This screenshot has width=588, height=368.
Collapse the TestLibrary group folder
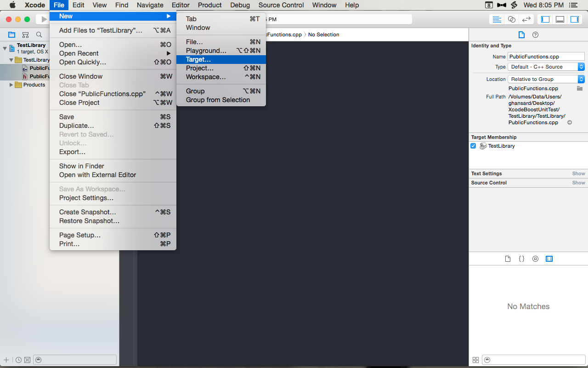12,60
